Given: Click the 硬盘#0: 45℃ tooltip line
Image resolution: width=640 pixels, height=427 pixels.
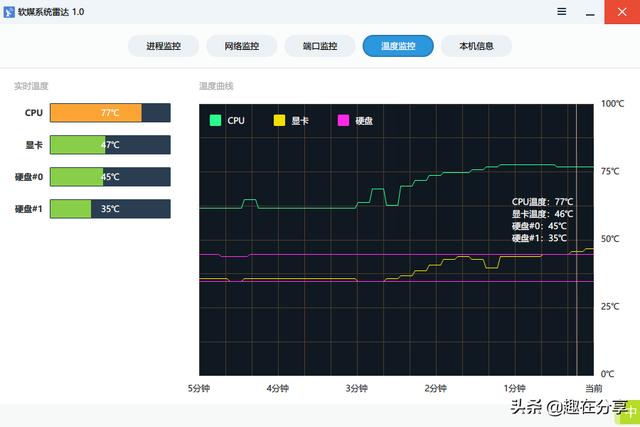Looking at the screenshot, I should (x=539, y=226).
